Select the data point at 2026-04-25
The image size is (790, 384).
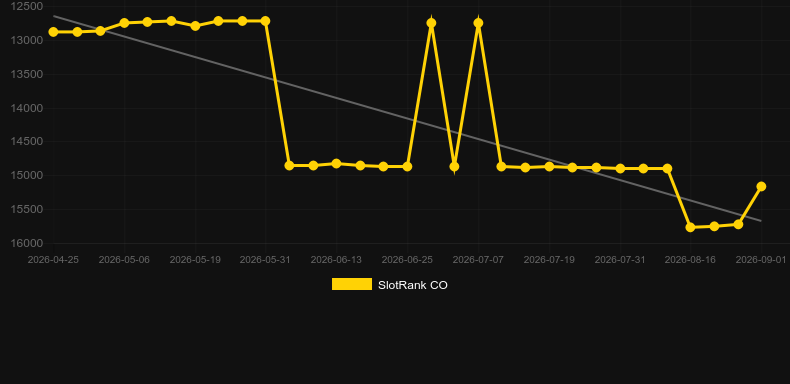click(53, 32)
